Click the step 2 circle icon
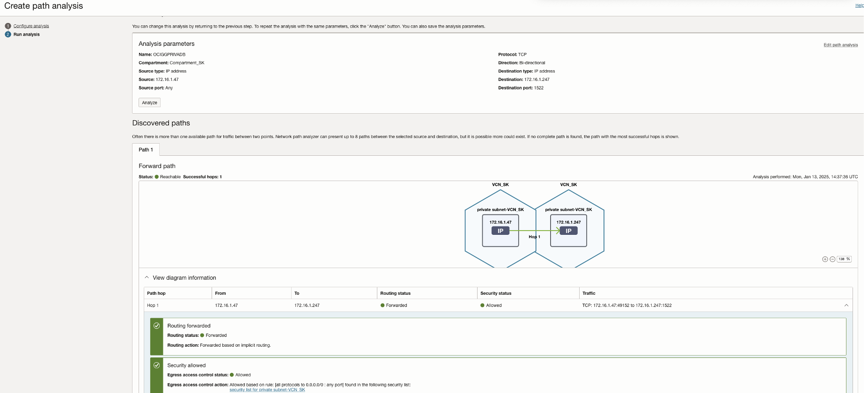 (x=8, y=35)
